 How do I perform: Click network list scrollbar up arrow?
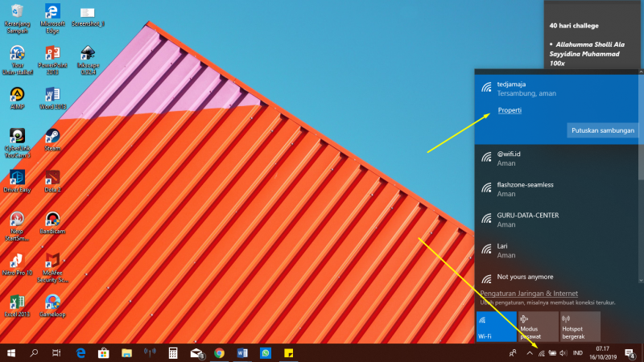[x=641, y=72]
